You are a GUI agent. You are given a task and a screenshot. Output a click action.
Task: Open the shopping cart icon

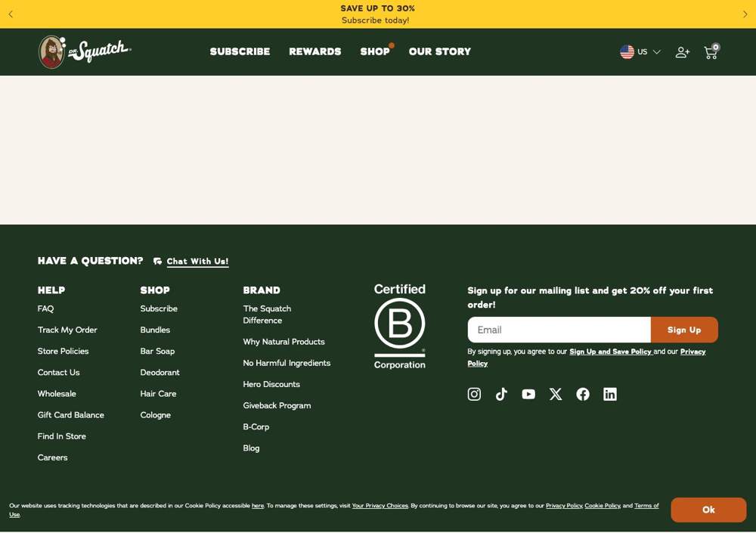click(711, 51)
